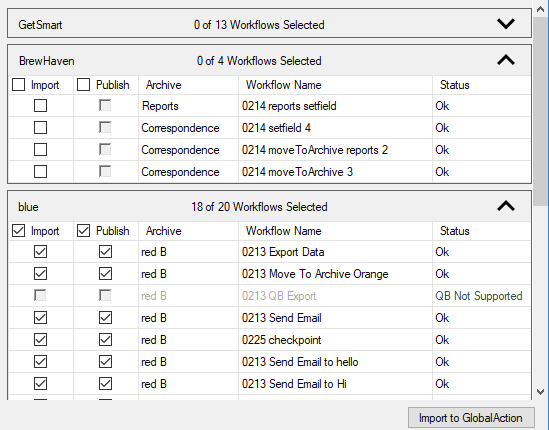
Task: Collapse the blue workflows section
Action: coord(506,206)
